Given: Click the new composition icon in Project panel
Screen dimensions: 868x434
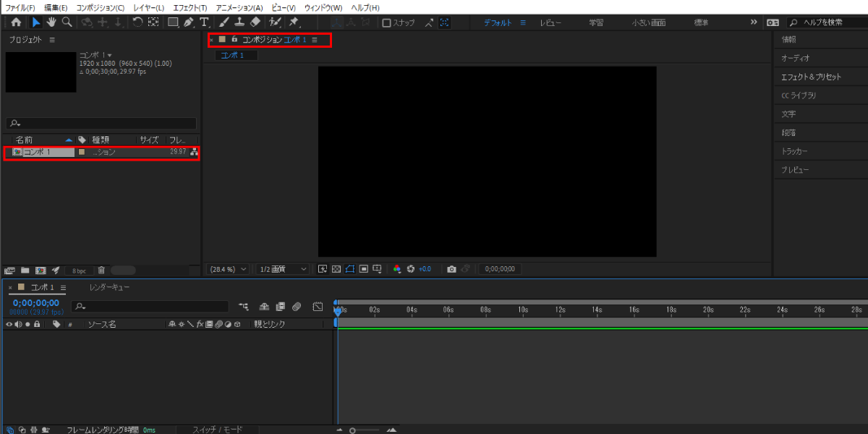Looking at the screenshot, I should tap(41, 270).
